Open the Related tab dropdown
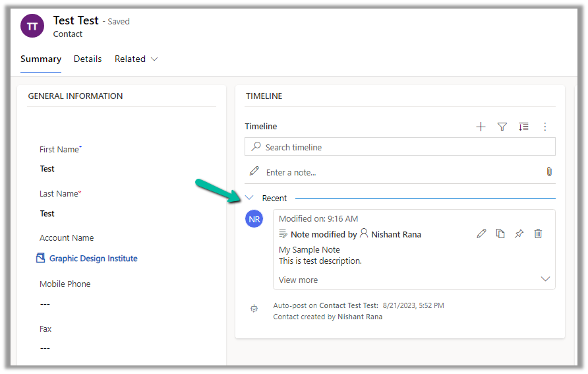 pyautogui.click(x=136, y=59)
